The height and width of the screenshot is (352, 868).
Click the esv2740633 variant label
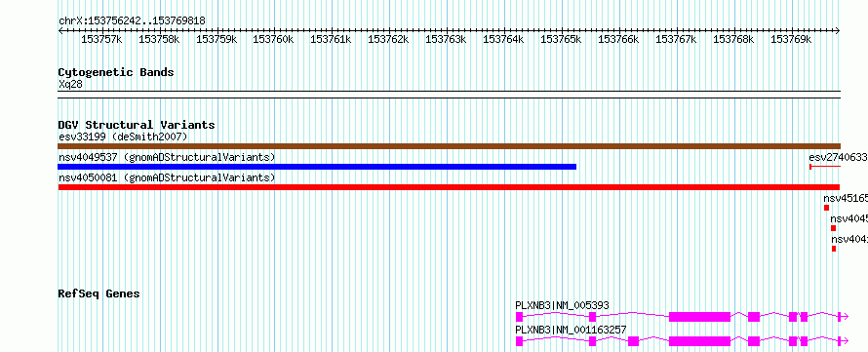pos(838,157)
